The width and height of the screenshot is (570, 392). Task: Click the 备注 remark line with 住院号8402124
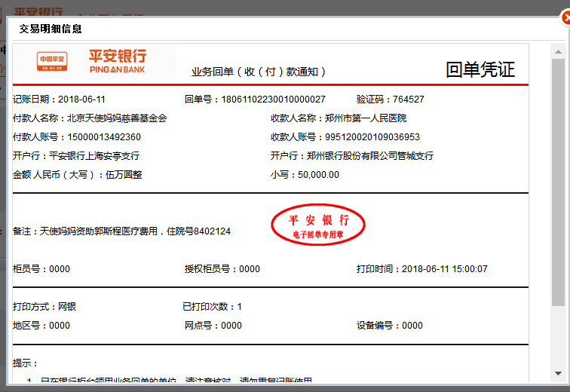121,231
